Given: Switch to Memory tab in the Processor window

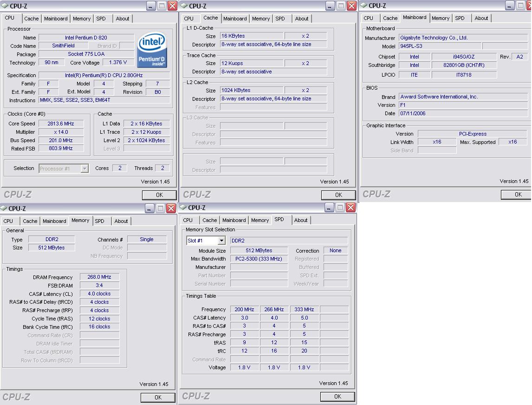Looking at the screenshot, I should [x=82, y=19].
